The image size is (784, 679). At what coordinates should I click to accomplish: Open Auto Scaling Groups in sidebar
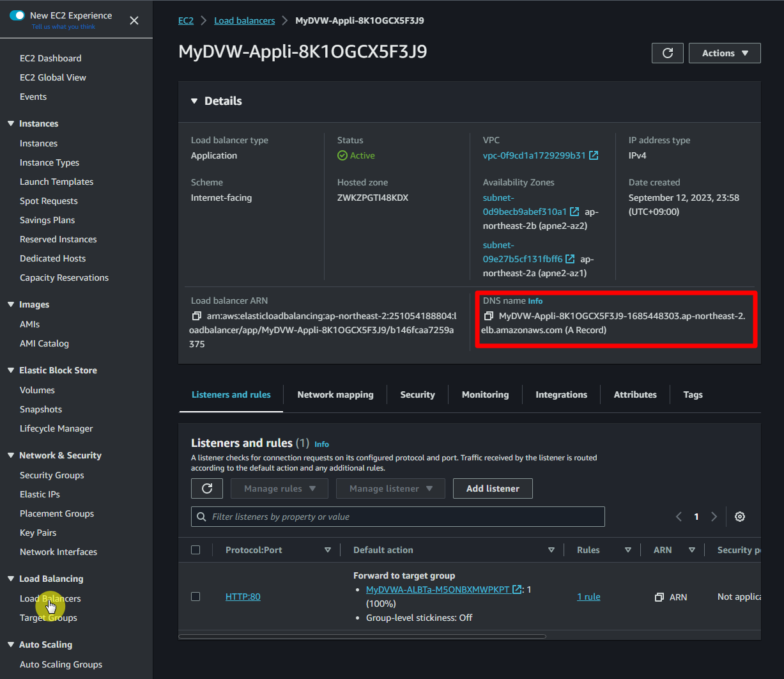[61, 664]
